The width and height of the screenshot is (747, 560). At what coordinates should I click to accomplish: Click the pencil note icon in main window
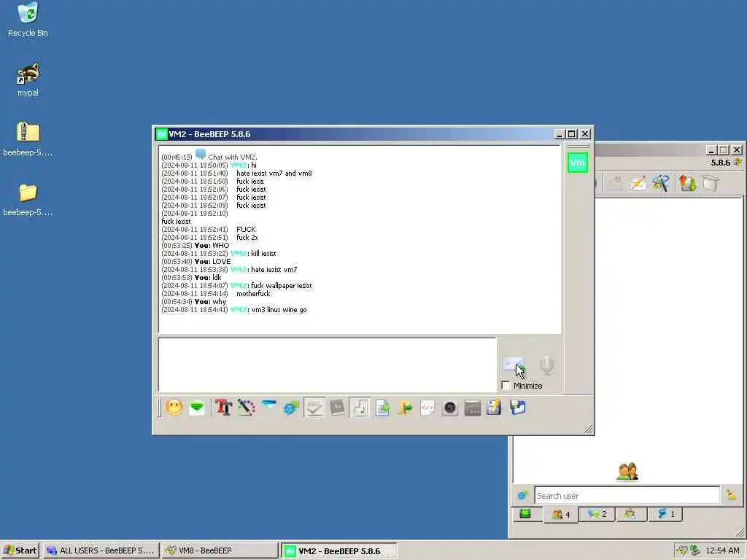(x=638, y=183)
